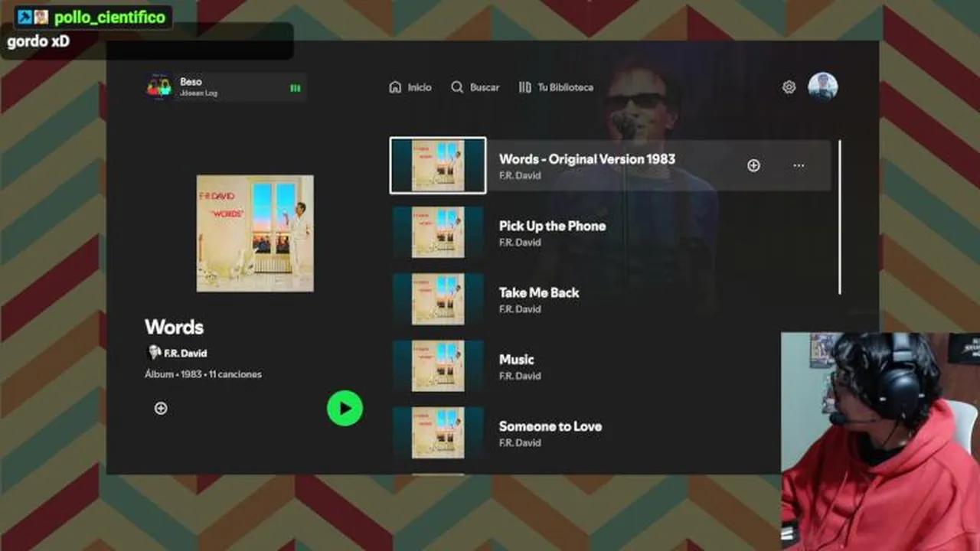980x551 pixels.
Task: Click F.R. David under Take Me Back
Action: (520, 309)
